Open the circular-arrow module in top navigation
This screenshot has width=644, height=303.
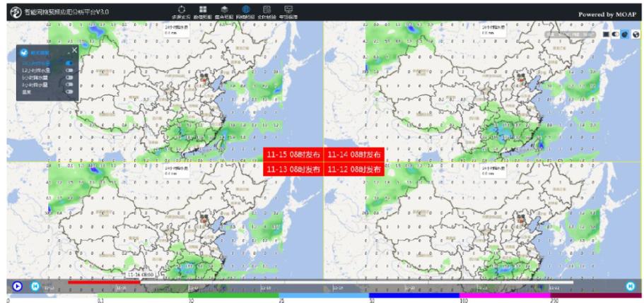pos(181,12)
